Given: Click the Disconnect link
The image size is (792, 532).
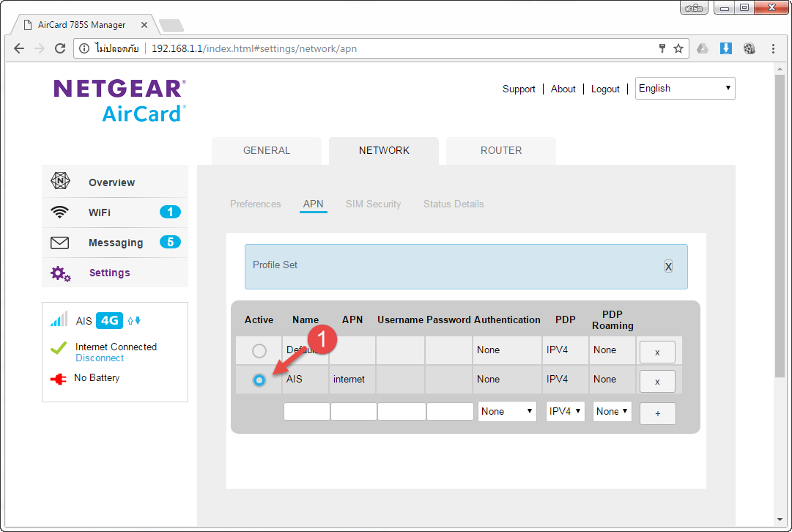Looking at the screenshot, I should 100,358.
